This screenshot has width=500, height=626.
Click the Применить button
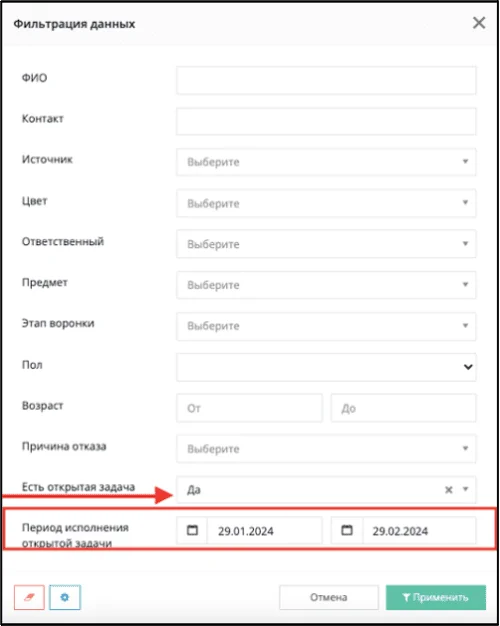click(436, 597)
